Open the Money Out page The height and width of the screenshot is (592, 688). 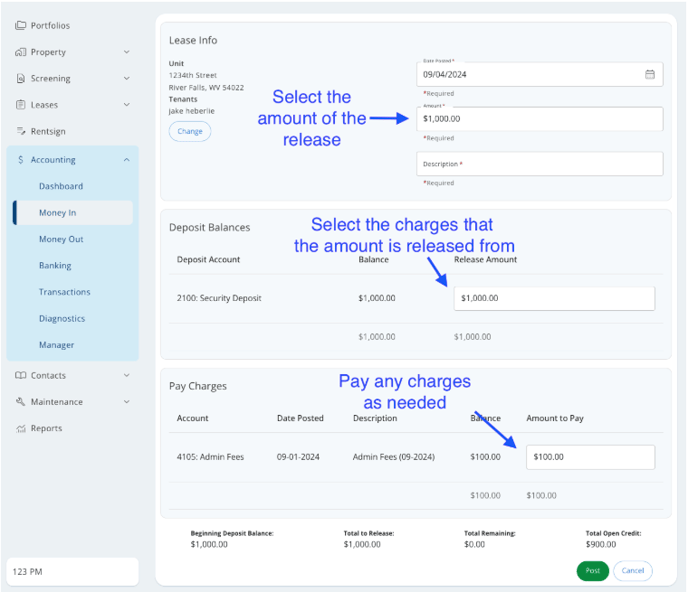61,239
